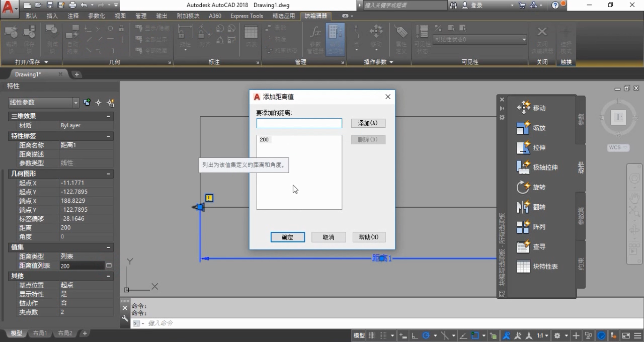This screenshot has width=644, height=342.
Task: Switch to the 模型 layout tab
Action: [17, 333]
